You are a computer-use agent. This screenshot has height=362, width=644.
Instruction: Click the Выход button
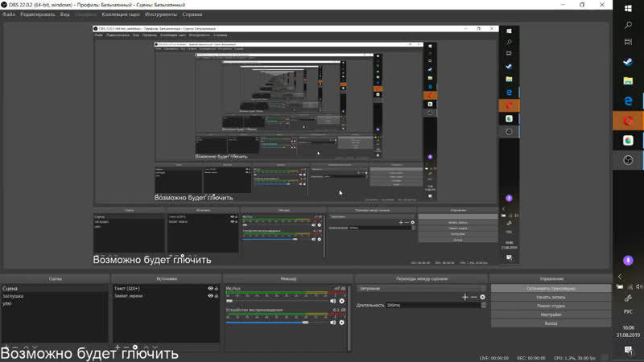(551, 323)
